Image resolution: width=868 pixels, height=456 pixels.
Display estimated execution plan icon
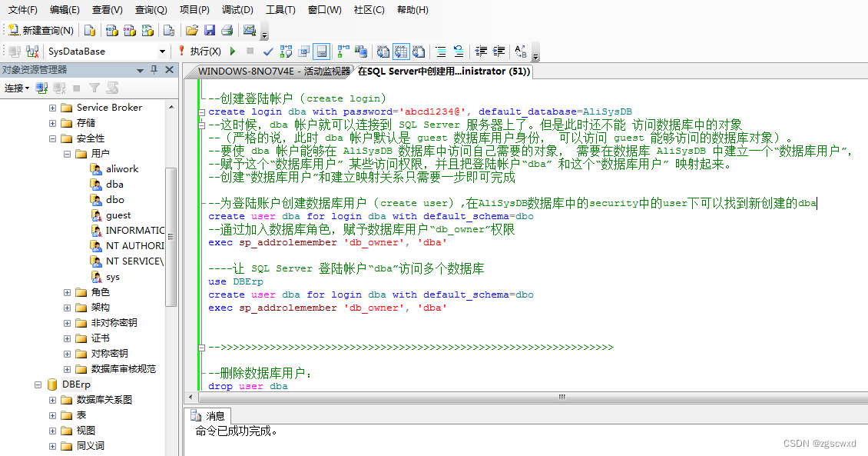286,52
